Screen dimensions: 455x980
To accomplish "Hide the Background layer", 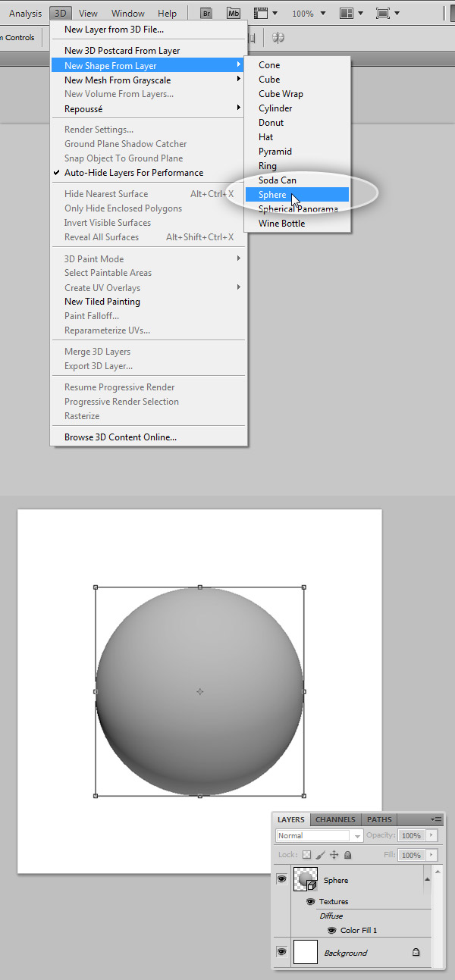I will 282,953.
